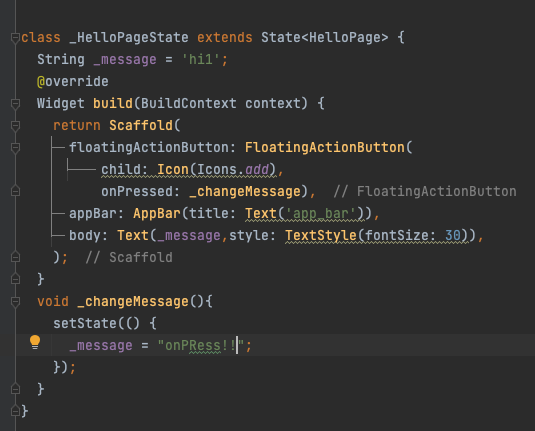This screenshot has height=431, width=535.
Task: Click the return keyword
Action: click(x=77, y=126)
